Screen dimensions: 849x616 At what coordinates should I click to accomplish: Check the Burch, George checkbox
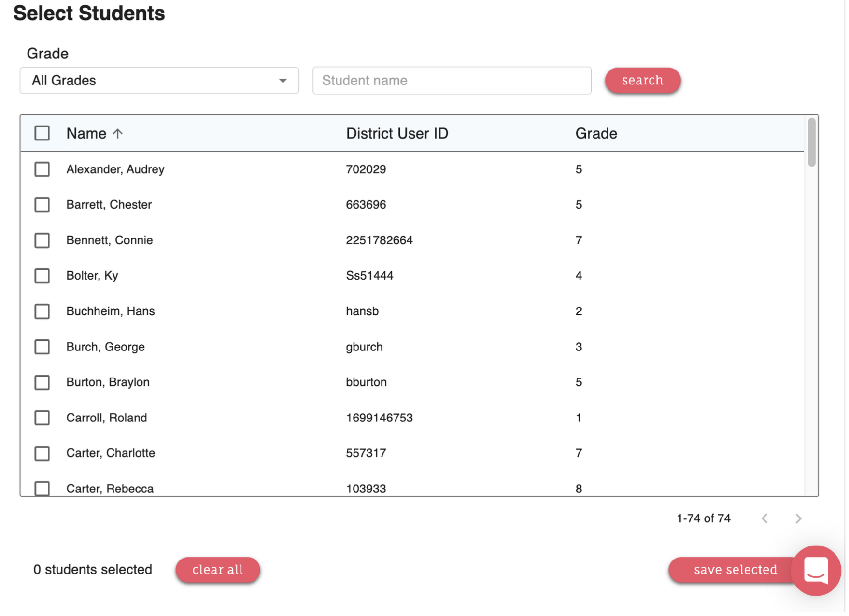click(42, 348)
